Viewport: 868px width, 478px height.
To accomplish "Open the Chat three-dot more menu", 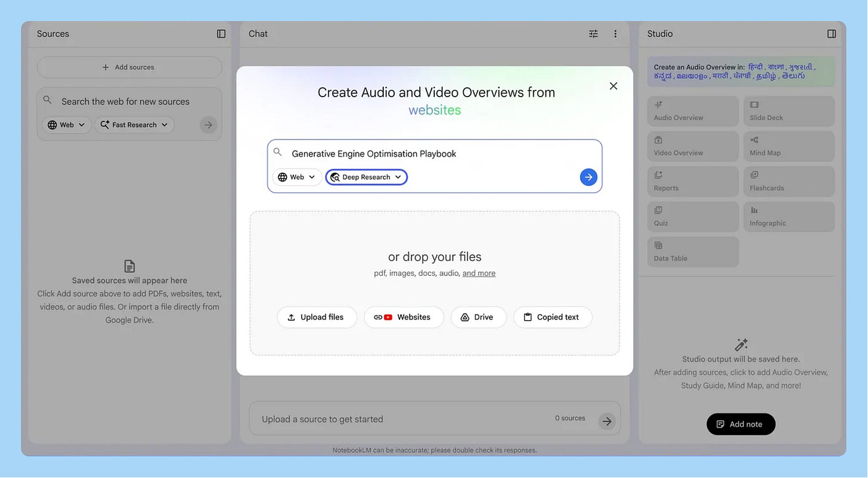I will [615, 34].
